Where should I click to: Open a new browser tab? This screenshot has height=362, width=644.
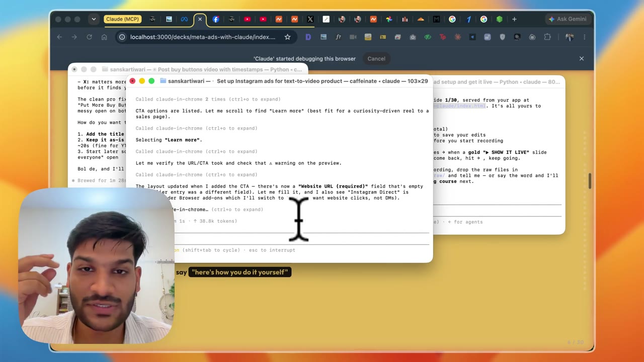[514, 19]
